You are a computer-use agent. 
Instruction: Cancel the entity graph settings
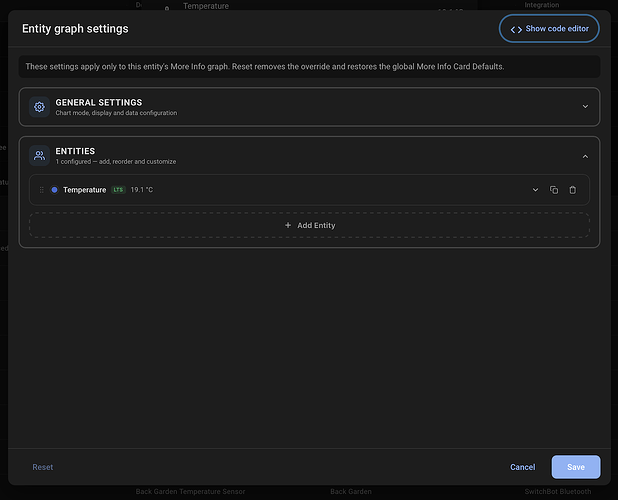pos(523,467)
